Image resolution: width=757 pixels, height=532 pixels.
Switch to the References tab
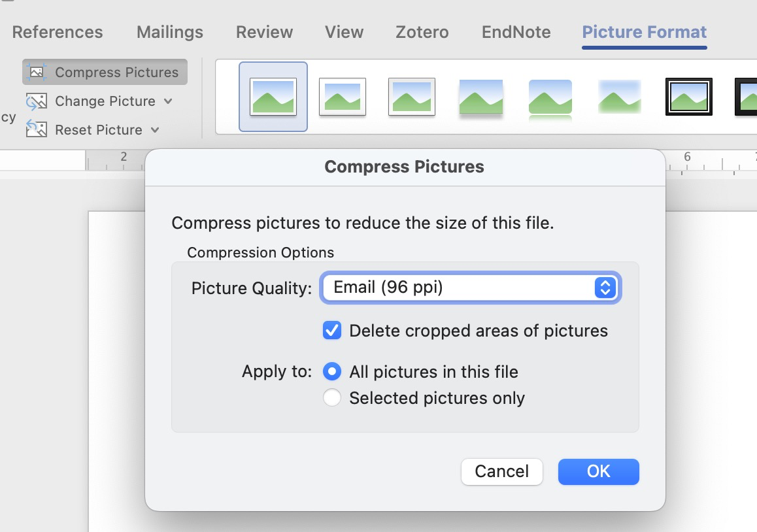click(58, 32)
